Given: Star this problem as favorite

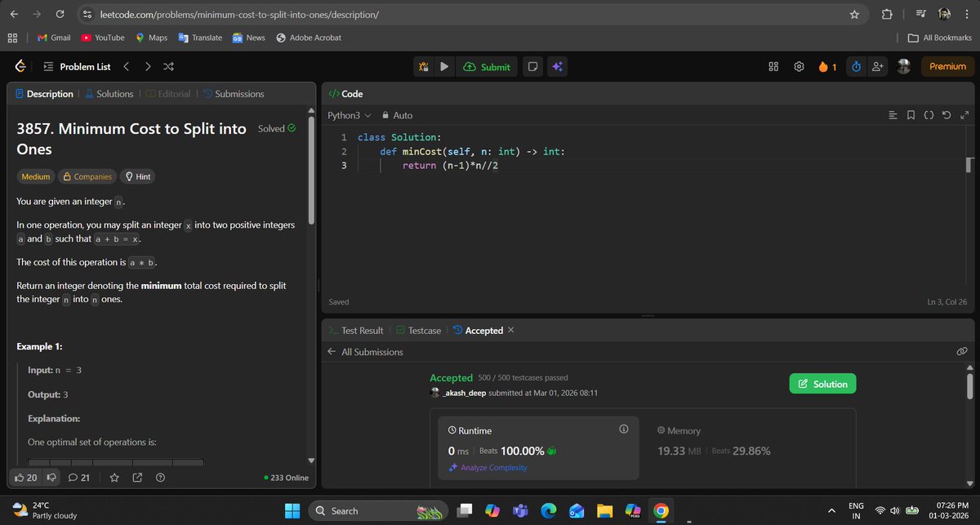Looking at the screenshot, I should pyautogui.click(x=114, y=478).
